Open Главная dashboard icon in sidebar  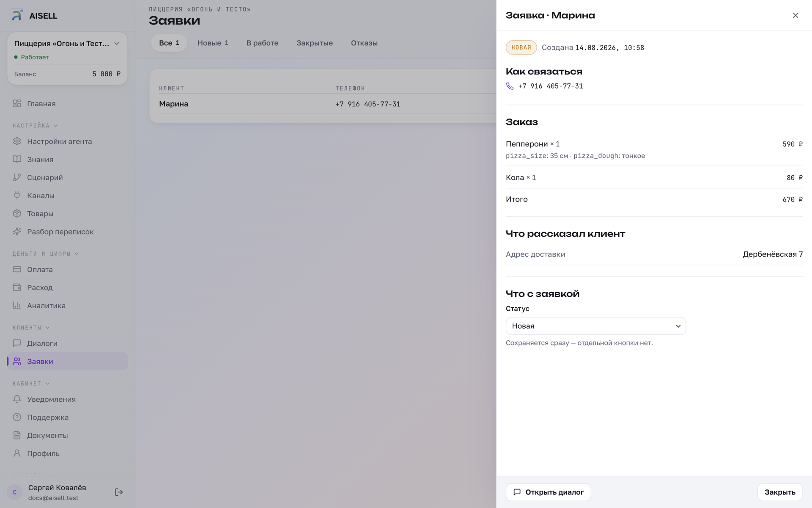pos(17,104)
